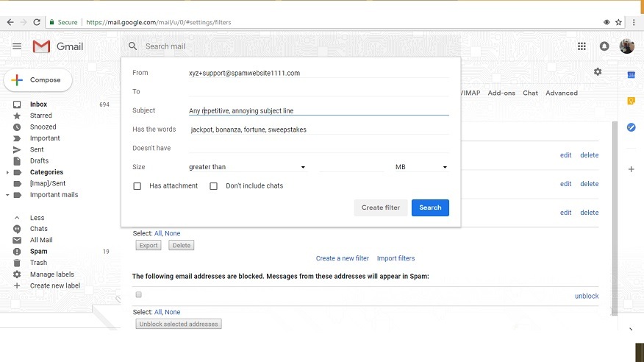644x362 pixels.
Task: Click the From input field
Action: (x=319, y=73)
